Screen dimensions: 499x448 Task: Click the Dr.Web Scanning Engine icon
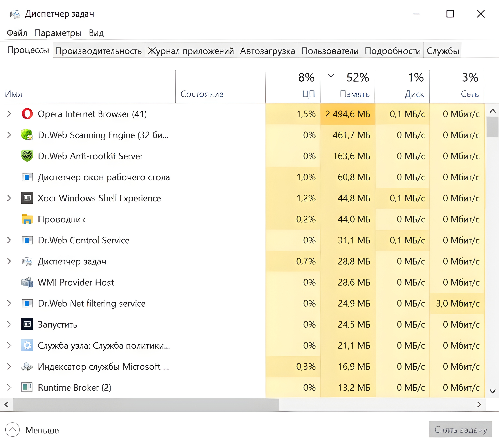click(x=27, y=135)
